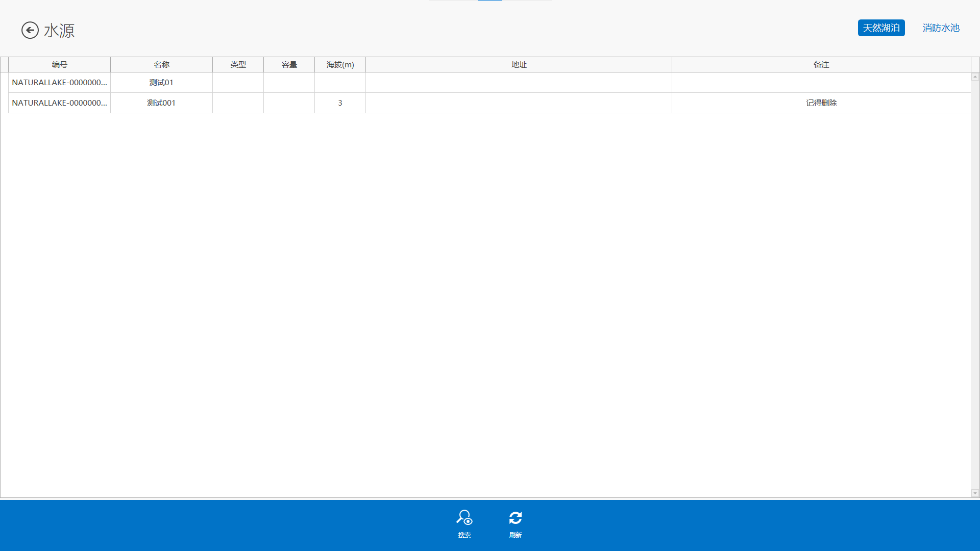Click the table scrollbar up arrow
This screenshot has height=551, width=980.
click(x=975, y=77)
